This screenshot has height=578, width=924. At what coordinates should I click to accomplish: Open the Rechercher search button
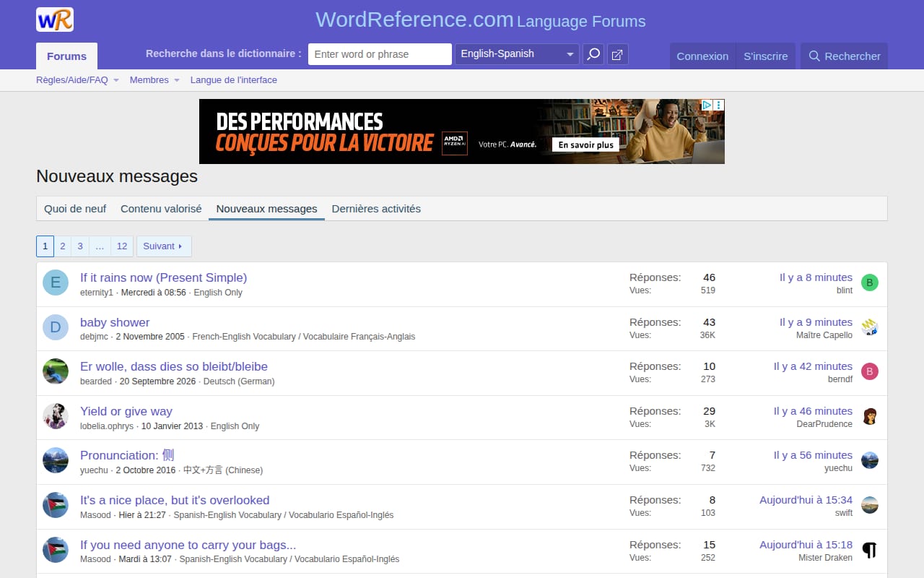[844, 56]
